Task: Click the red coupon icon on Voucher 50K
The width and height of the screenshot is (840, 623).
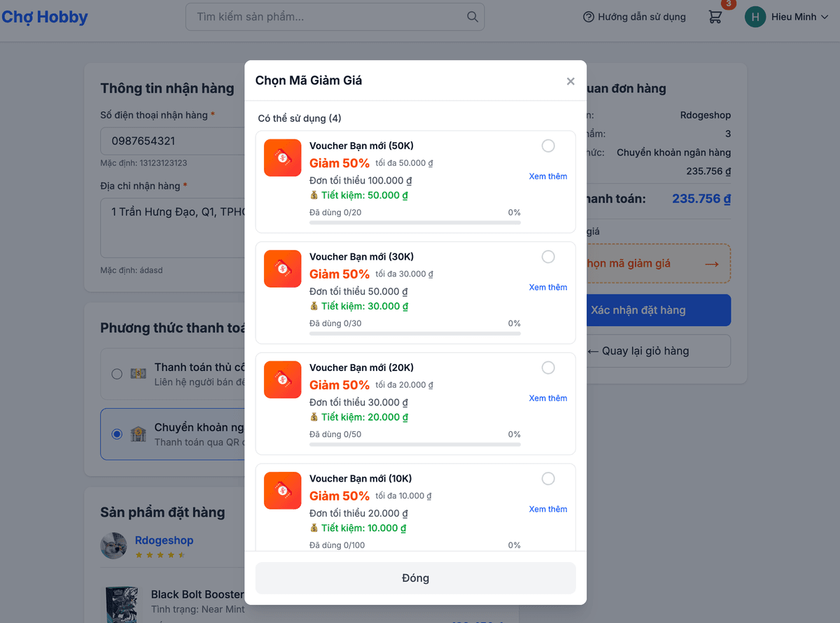Action: [282, 157]
